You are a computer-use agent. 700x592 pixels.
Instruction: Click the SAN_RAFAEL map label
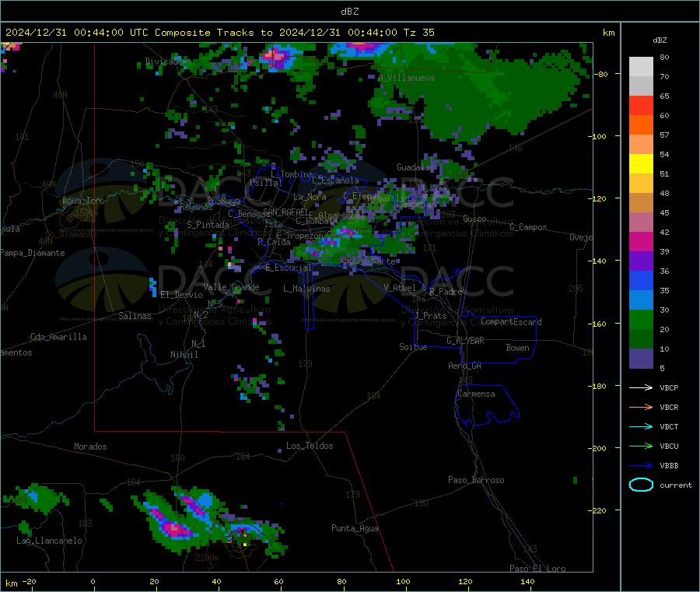[x=285, y=212]
